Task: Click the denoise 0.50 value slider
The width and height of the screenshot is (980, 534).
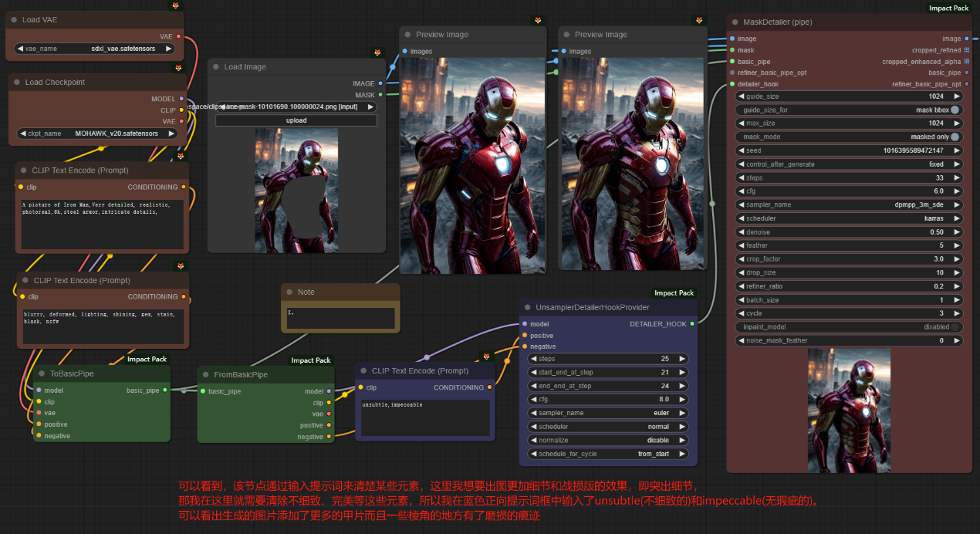Action: [848, 232]
